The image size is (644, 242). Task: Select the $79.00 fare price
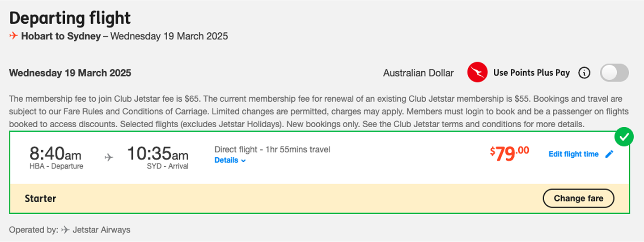click(509, 154)
